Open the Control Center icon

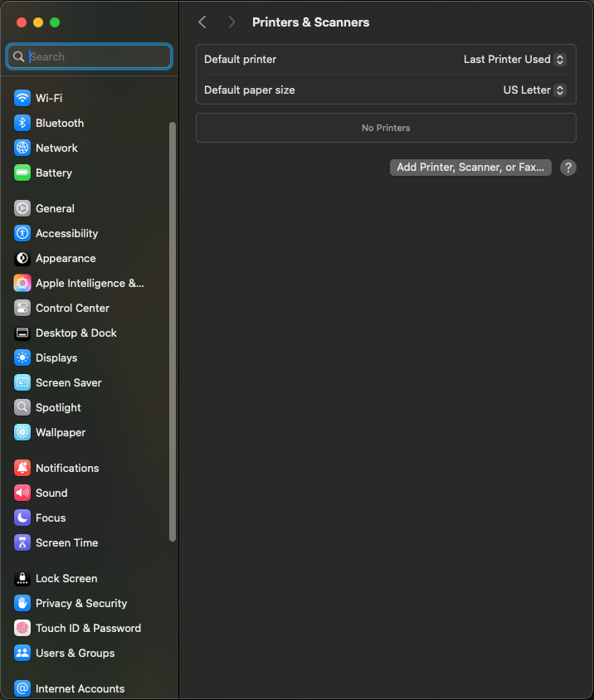(x=22, y=308)
